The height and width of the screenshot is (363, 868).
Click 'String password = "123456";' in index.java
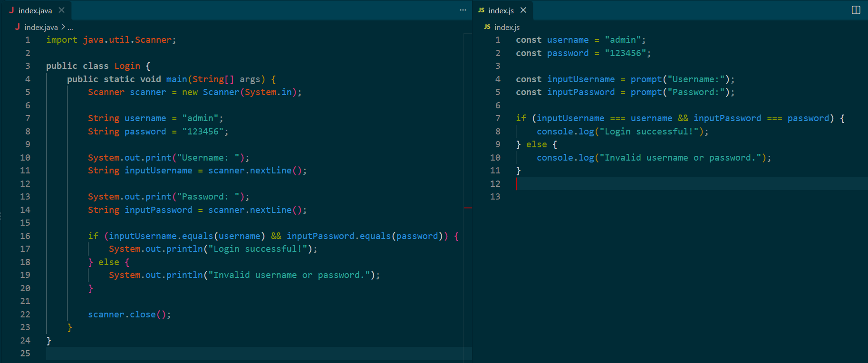pos(158,132)
